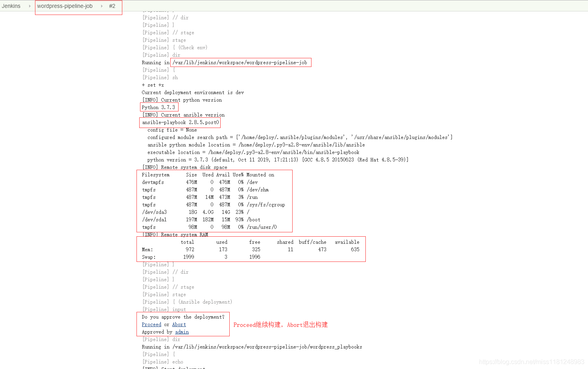Open the Jenkins breadcrumb home link
Viewport: 588px width, 369px height.
point(11,6)
